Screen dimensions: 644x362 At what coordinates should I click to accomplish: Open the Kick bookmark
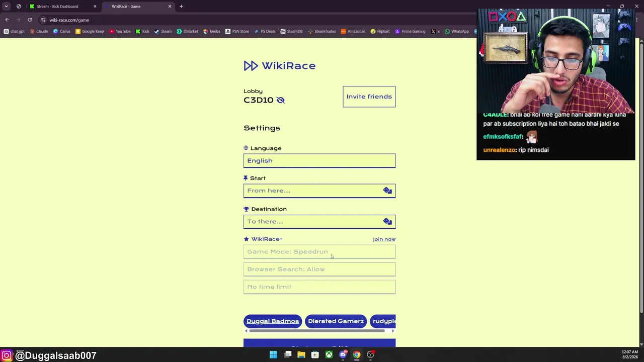[x=142, y=31]
